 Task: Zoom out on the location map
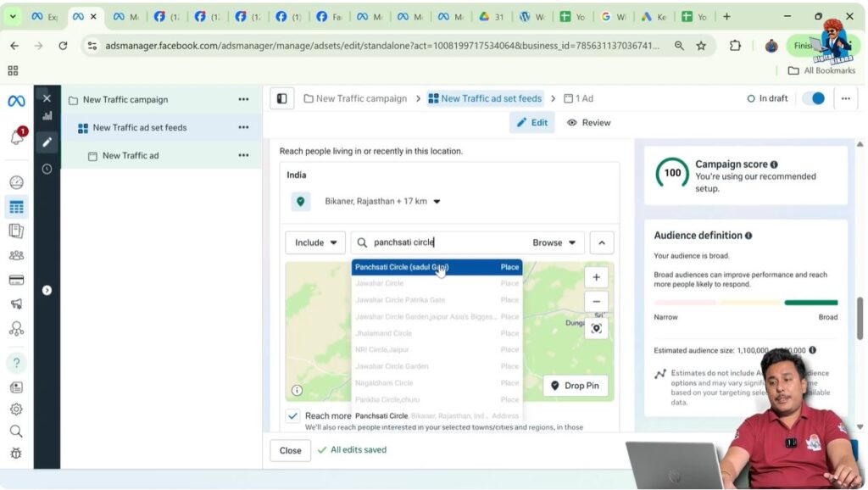tap(596, 302)
